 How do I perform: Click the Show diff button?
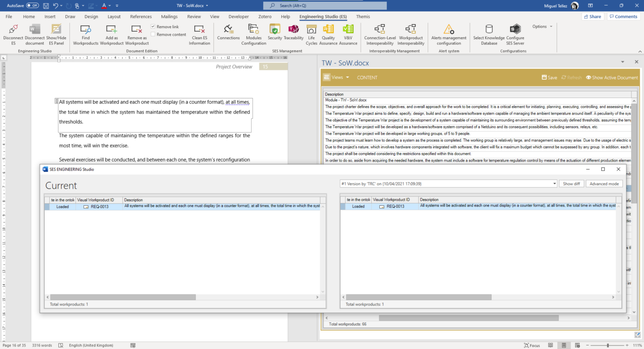tap(571, 184)
